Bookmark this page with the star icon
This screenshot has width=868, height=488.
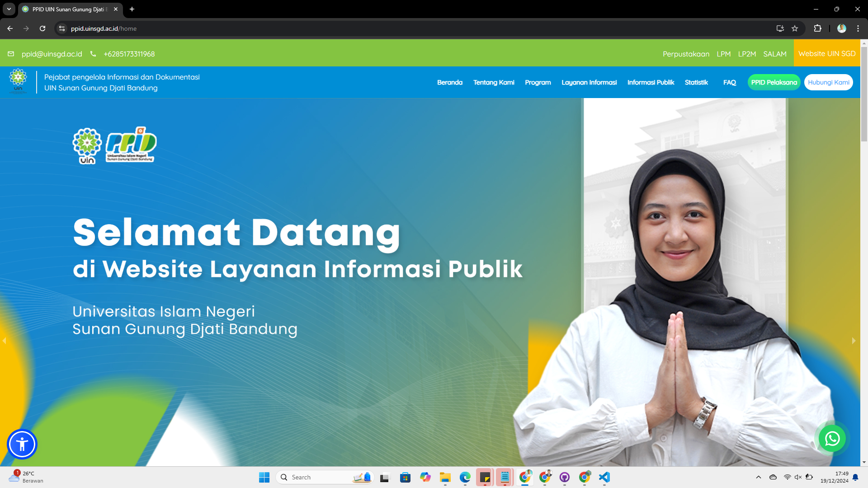tap(795, 28)
